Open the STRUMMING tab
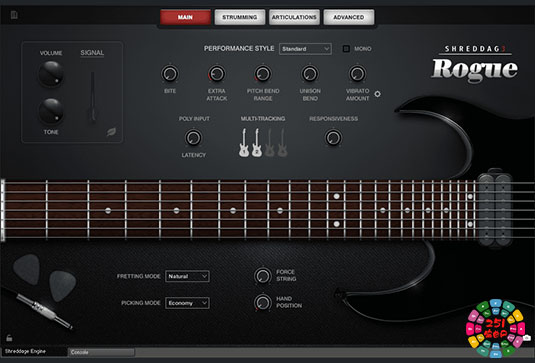 (240, 17)
